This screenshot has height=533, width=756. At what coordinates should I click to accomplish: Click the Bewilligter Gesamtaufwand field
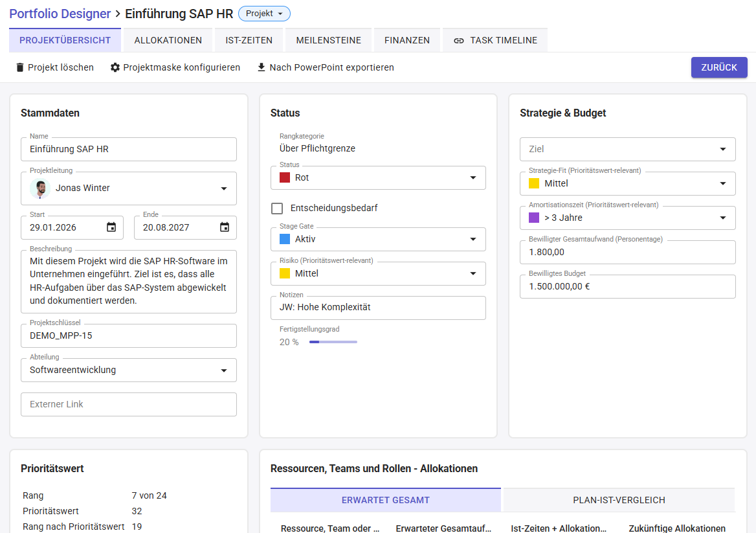click(x=628, y=252)
